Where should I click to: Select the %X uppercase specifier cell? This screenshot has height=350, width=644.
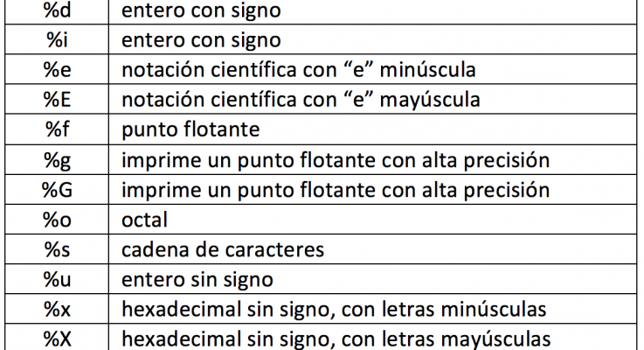[57, 337]
